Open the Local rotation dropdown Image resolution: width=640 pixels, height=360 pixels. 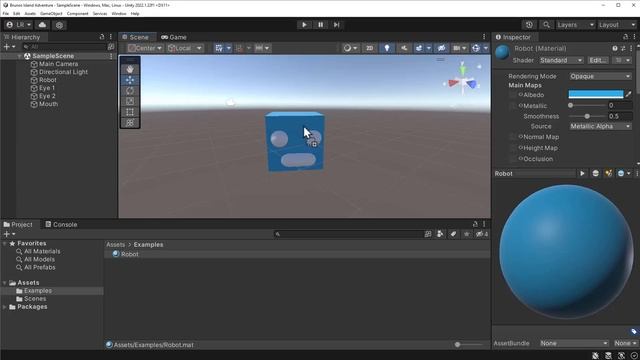click(x=184, y=48)
